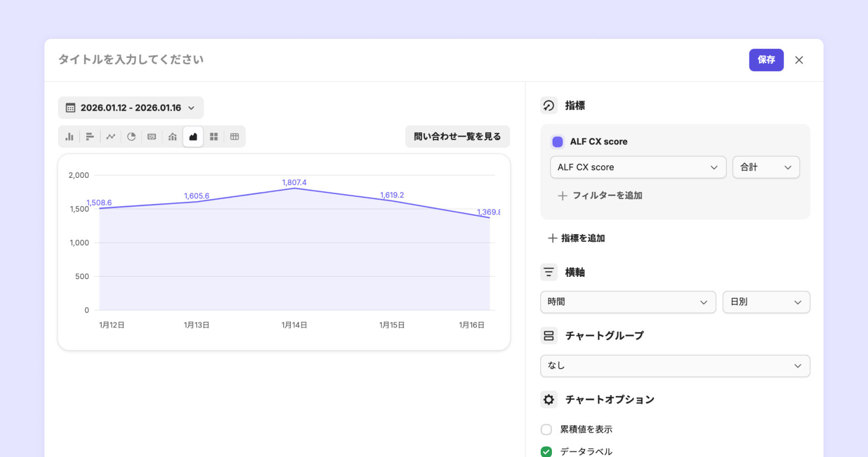
Task: Click the bold ALF CX score metric heading
Action: pyautogui.click(x=599, y=142)
